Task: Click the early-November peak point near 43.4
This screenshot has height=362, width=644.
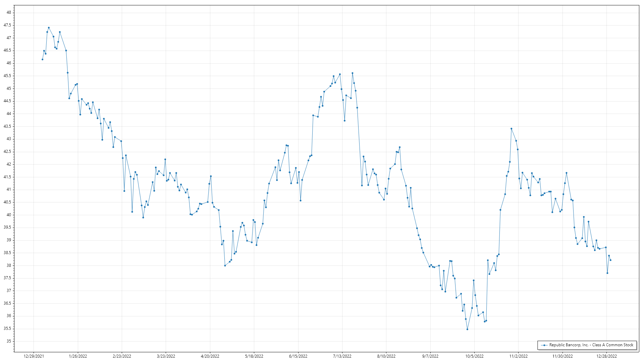Action: point(511,128)
